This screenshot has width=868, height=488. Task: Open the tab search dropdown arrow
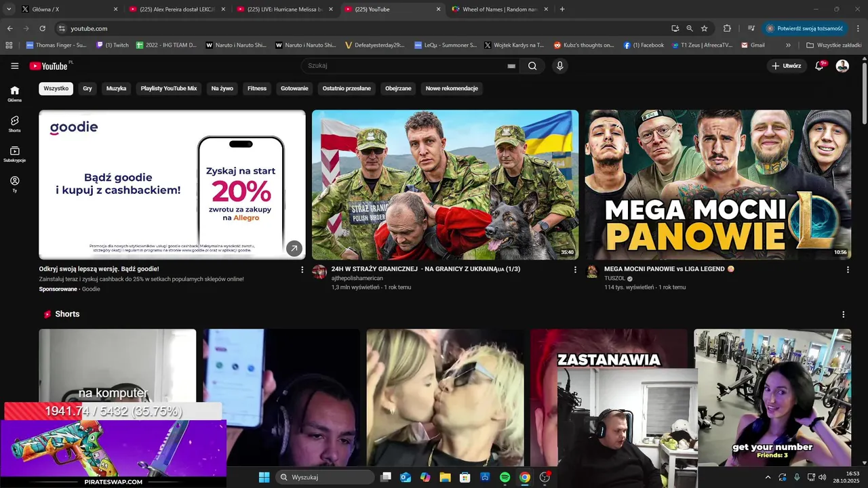pyautogui.click(x=9, y=9)
